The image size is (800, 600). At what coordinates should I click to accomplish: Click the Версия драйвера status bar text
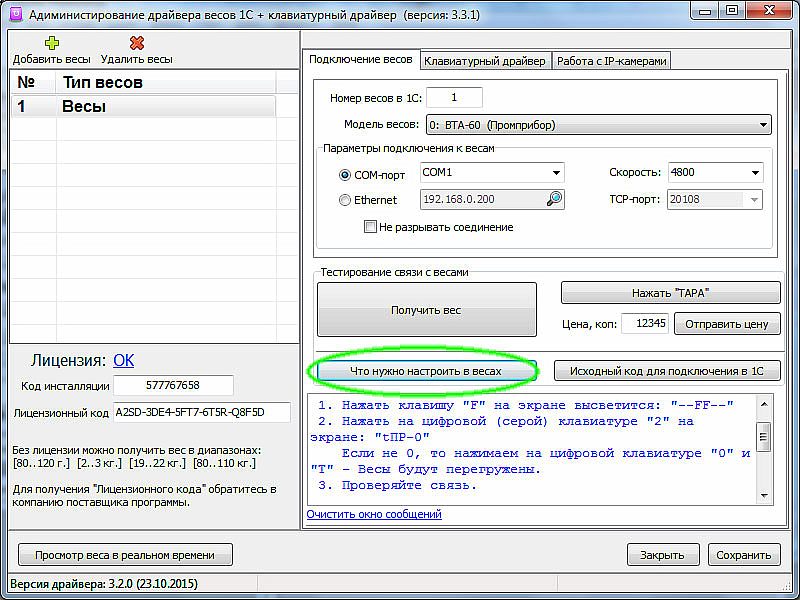[x=104, y=584]
